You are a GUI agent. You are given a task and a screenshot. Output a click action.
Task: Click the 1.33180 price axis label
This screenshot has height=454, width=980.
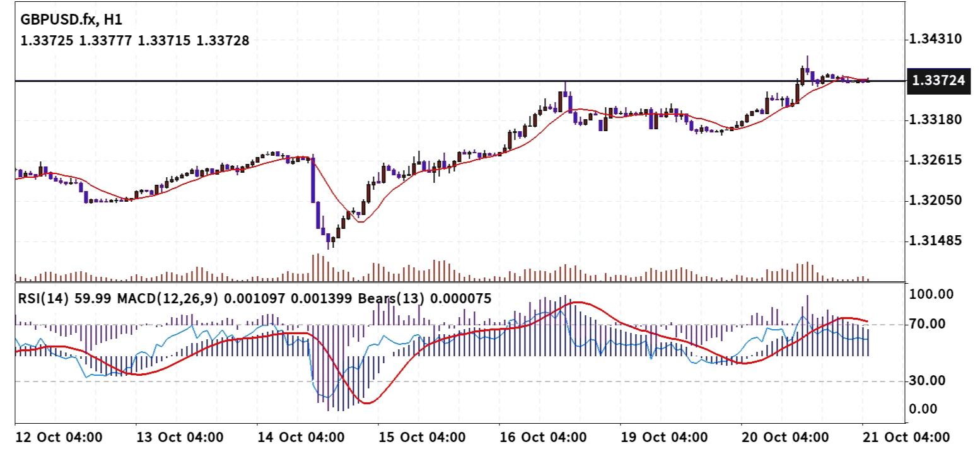tap(935, 120)
